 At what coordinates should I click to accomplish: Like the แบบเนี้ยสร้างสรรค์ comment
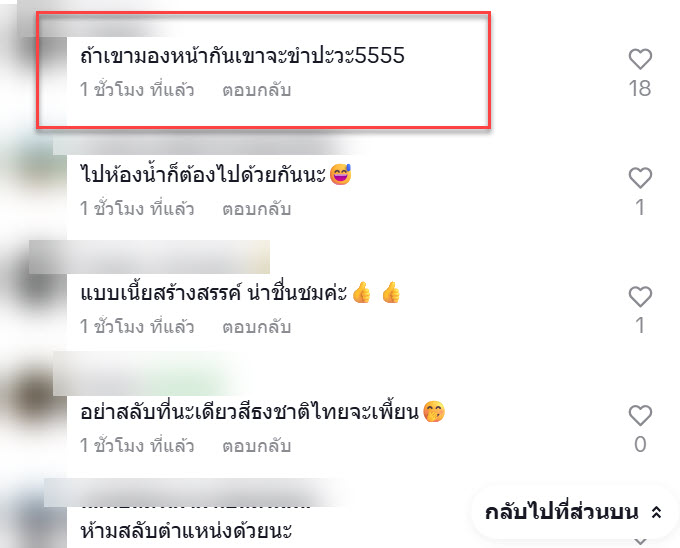[x=640, y=297]
